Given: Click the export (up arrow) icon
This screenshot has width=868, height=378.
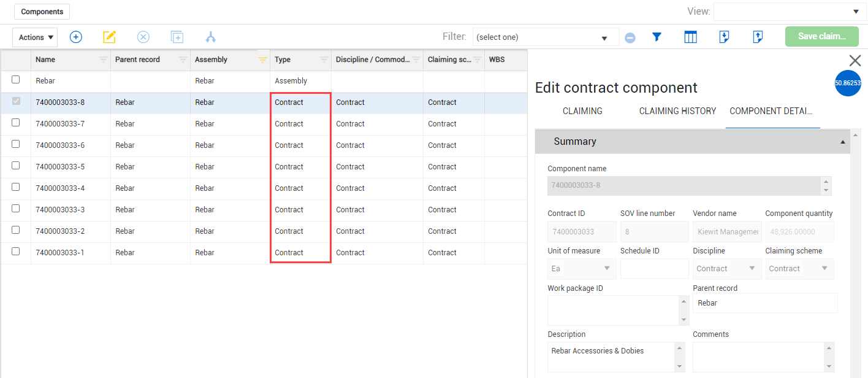Looking at the screenshot, I should click(758, 37).
